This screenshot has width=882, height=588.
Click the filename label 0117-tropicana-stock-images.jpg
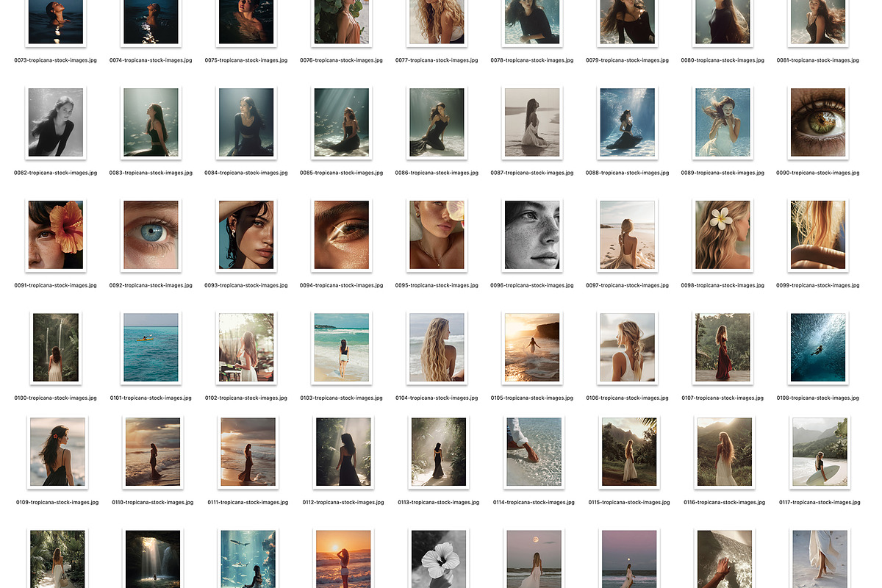click(x=818, y=502)
